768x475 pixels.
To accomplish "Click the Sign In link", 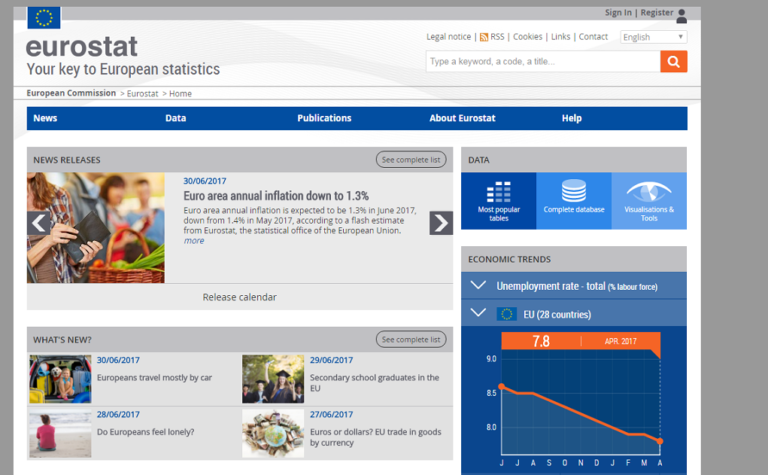I will point(618,13).
